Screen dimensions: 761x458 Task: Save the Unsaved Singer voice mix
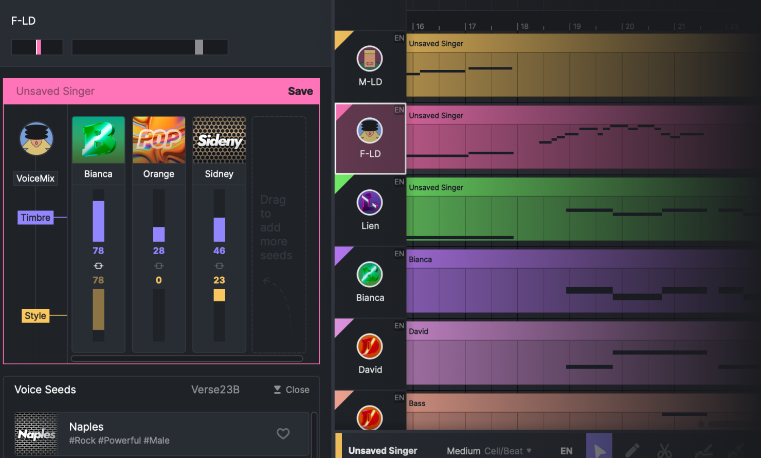300,91
